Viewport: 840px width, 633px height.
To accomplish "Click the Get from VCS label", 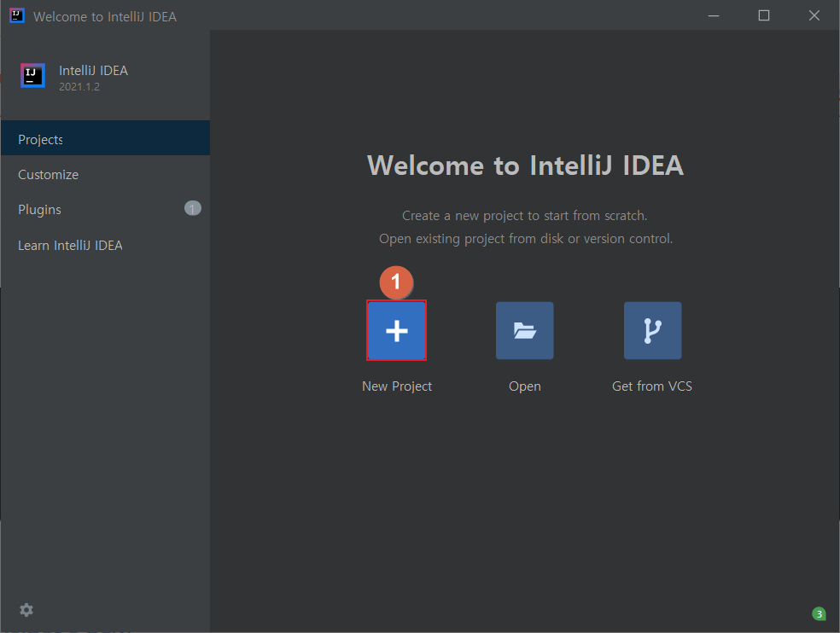I will click(x=652, y=386).
